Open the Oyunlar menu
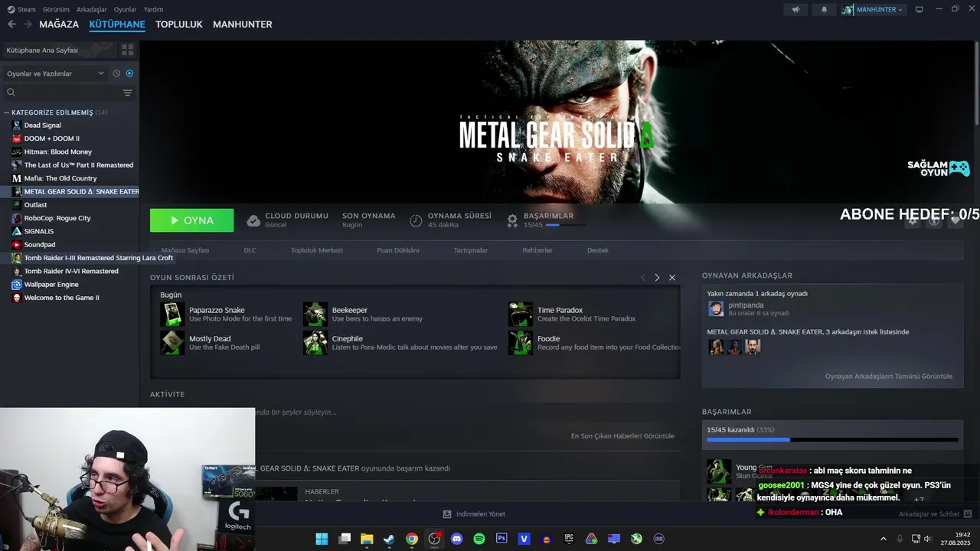 click(x=125, y=9)
